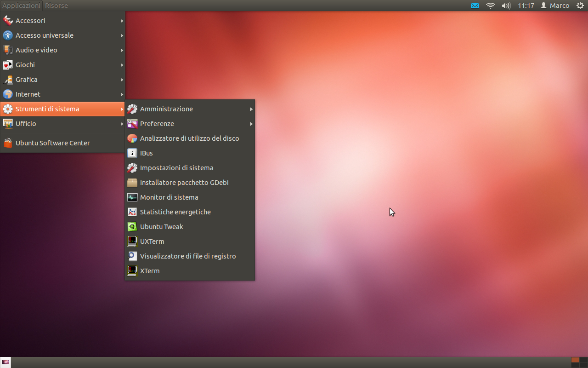Click the Preferenze icon
Image resolution: width=588 pixels, height=368 pixels.
(x=132, y=124)
